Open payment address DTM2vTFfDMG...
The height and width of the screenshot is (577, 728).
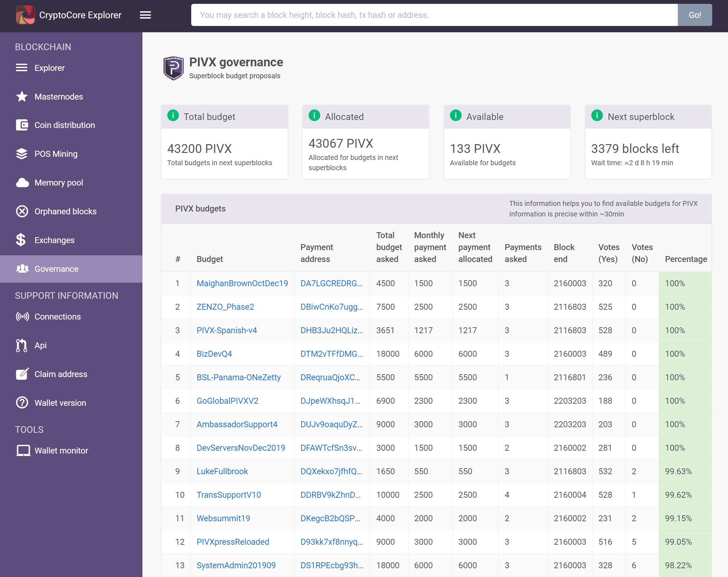pyautogui.click(x=332, y=354)
